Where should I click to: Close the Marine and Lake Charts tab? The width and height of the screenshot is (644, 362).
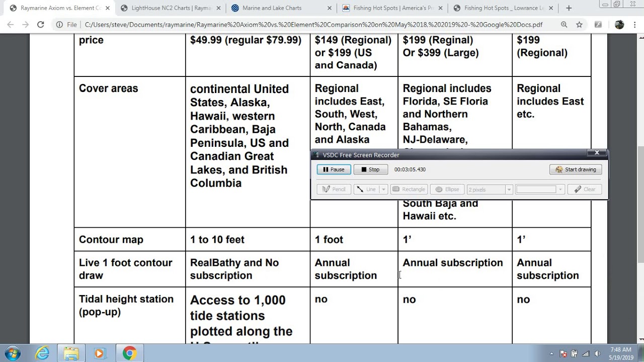[x=330, y=8]
